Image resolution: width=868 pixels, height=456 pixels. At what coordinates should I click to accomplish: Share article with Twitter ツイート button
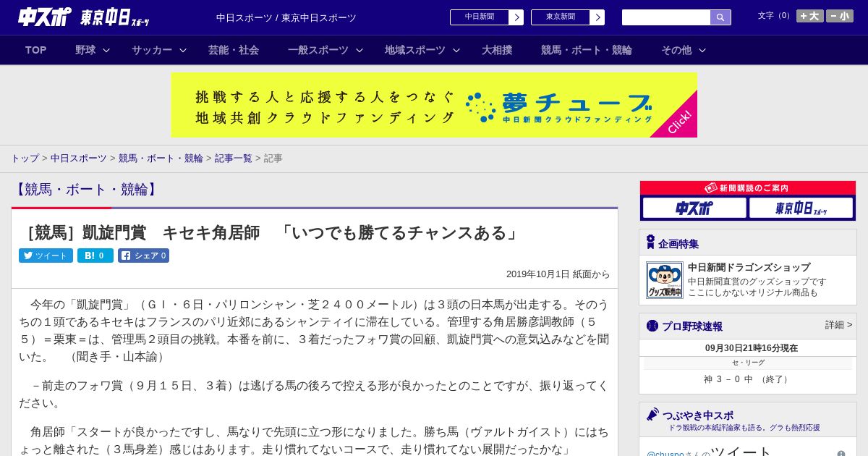click(x=46, y=256)
